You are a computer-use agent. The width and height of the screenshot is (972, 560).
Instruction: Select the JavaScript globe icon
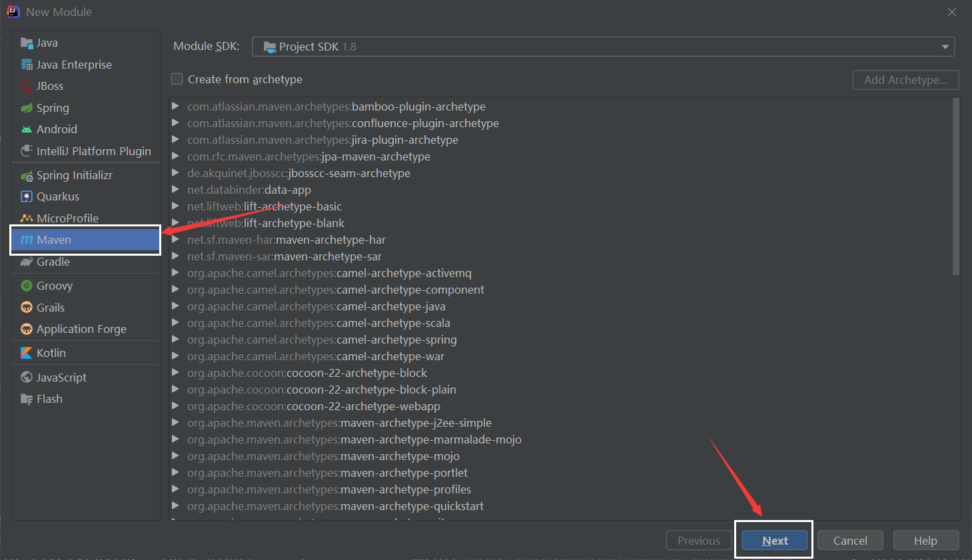pyautogui.click(x=27, y=377)
